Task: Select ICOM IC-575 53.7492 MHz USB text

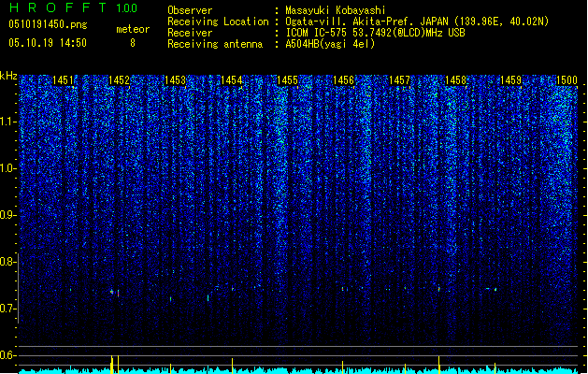Action: click(x=376, y=33)
